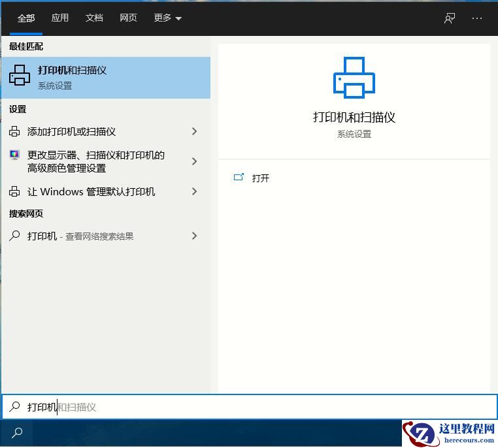Screen dimensions: 498x448
Task: Click the 最佳匹配 section header
Action: click(26, 46)
